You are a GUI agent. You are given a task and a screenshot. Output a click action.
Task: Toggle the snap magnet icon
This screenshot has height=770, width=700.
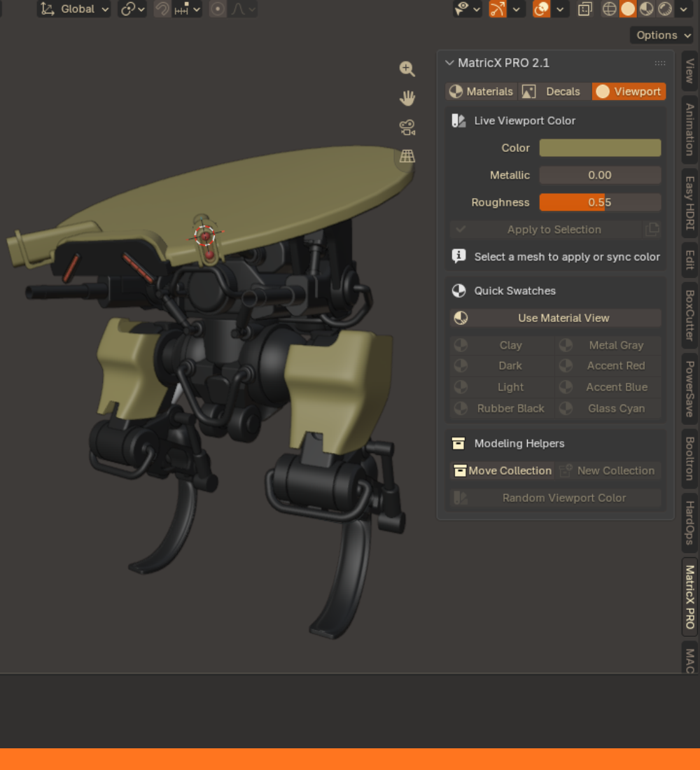coord(162,9)
